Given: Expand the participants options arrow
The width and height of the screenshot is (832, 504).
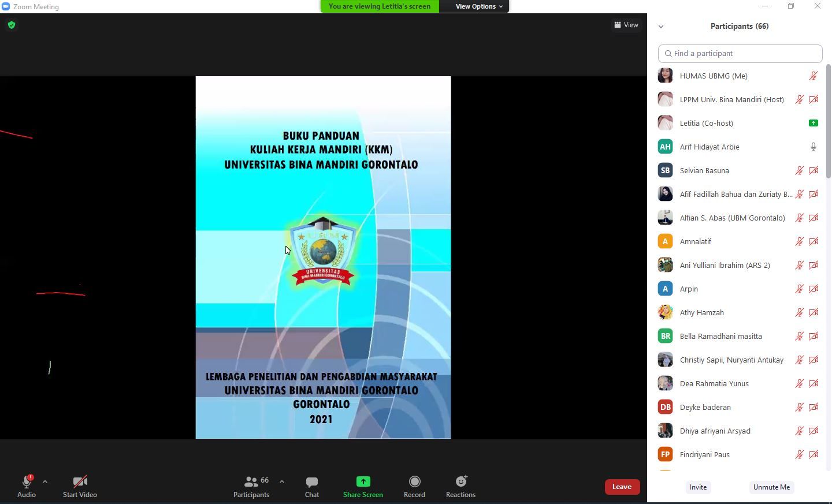Looking at the screenshot, I should [x=282, y=481].
